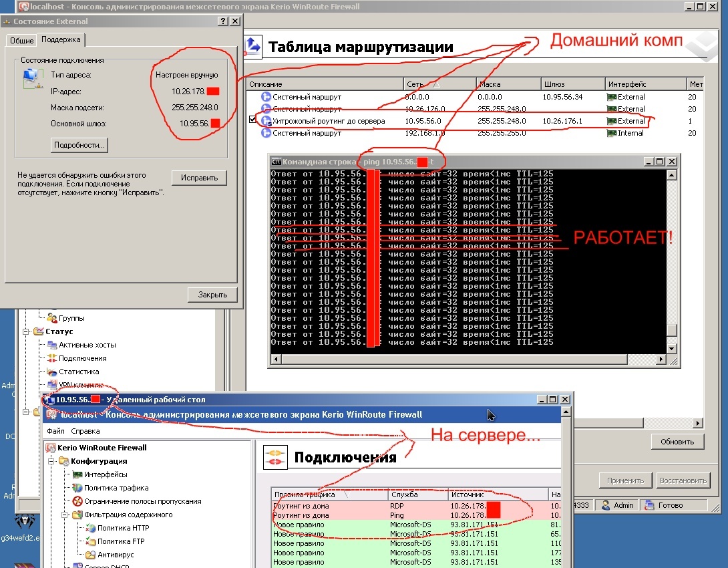Viewport: 728px width, 568px height.
Task: Click the Internal interface icon in routing table
Action: coord(612,133)
